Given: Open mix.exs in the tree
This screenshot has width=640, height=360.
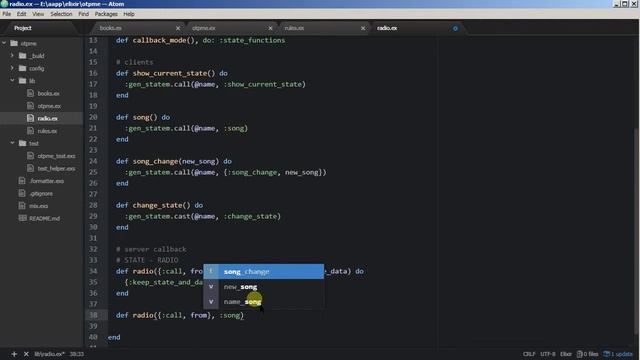Looking at the screenshot, I should click(38, 206).
